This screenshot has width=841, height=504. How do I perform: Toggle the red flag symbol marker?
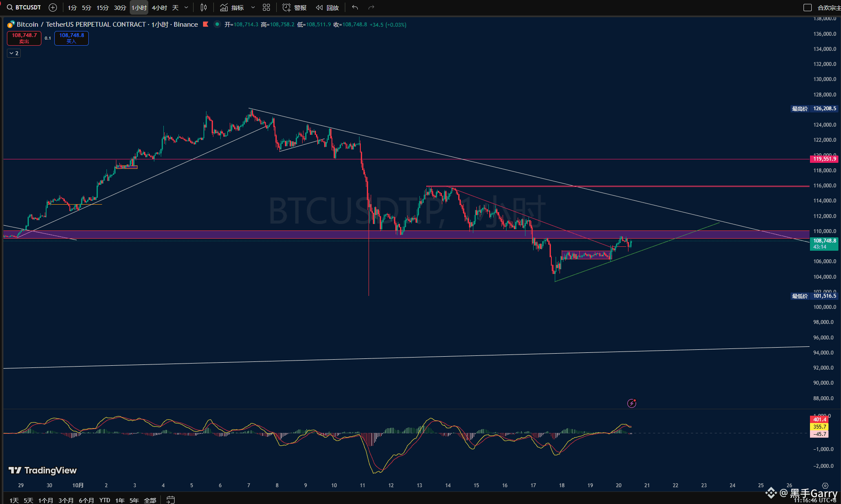tap(206, 24)
